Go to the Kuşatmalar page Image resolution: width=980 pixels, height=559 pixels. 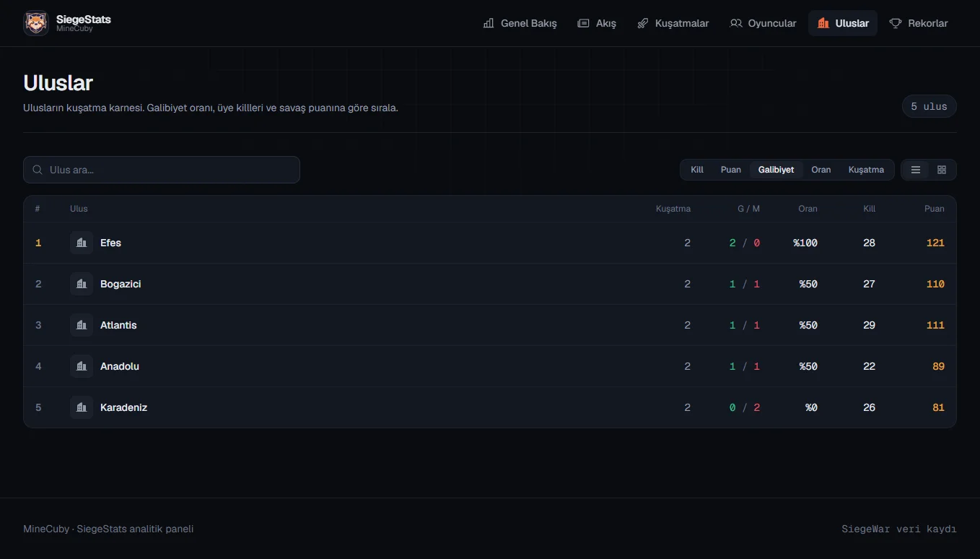pyautogui.click(x=673, y=23)
